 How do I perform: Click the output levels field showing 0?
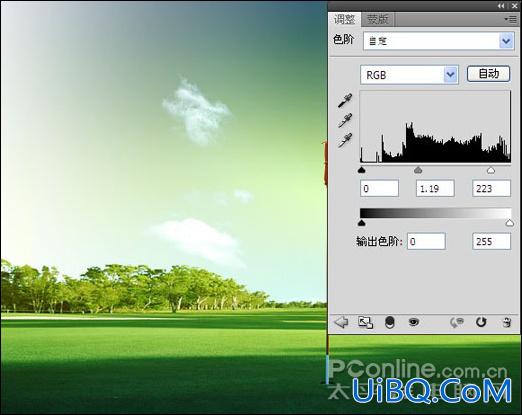[426, 241]
